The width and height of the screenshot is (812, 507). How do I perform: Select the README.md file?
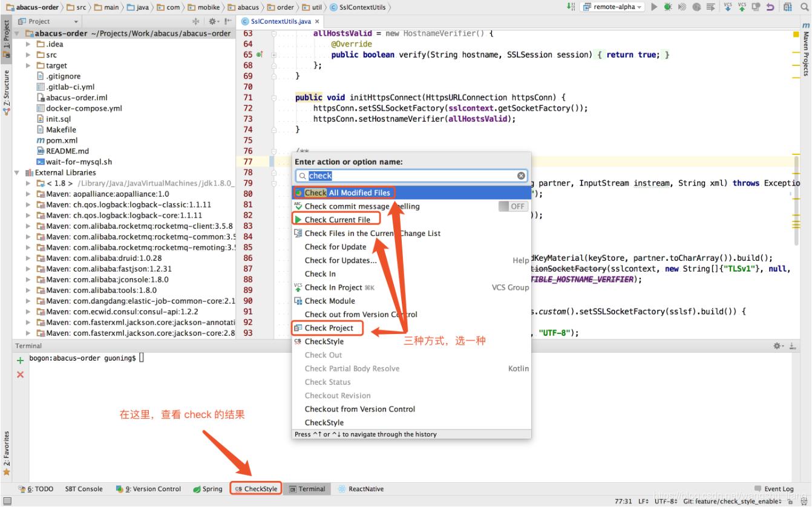63,151
